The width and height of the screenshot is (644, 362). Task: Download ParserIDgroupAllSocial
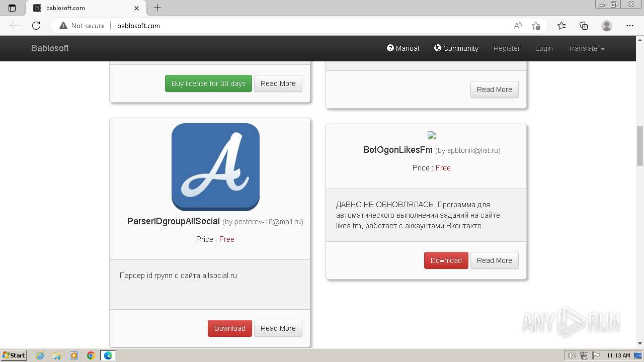pyautogui.click(x=230, y=328)
